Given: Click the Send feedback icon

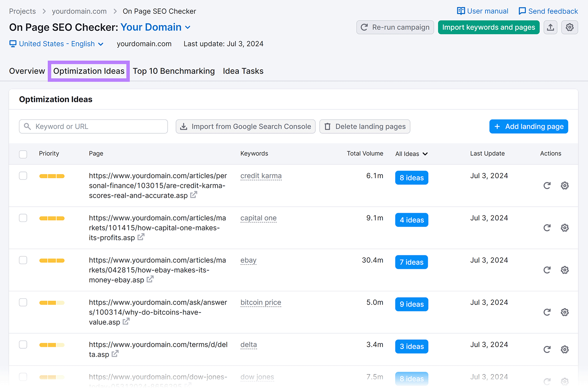Looking at the screenshot, I should pos(522,11).
